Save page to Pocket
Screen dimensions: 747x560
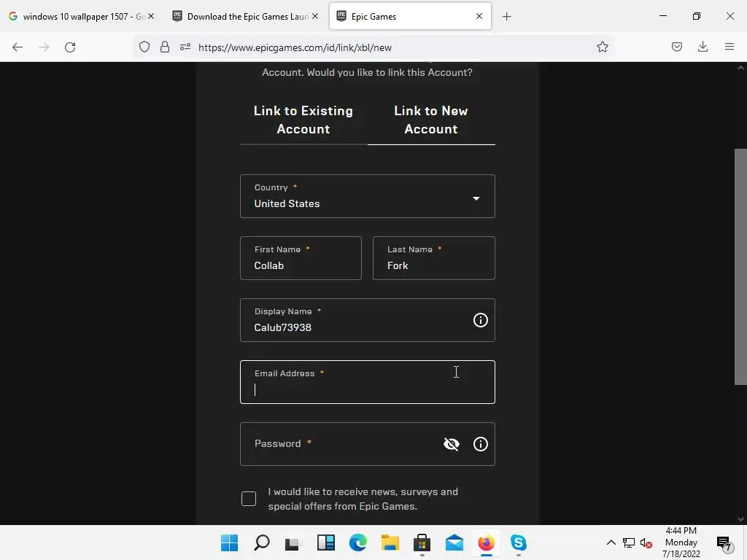coord(676,47)
